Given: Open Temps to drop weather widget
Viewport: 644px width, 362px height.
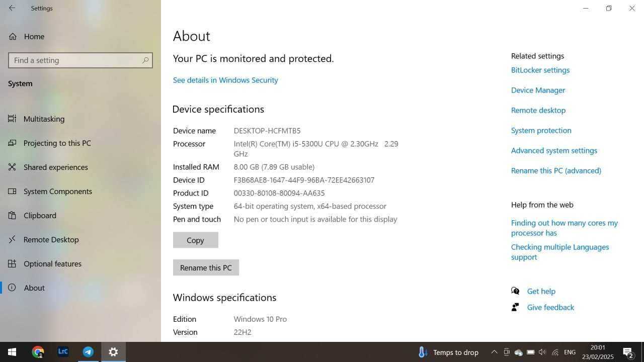Looking at the screenshot, I should point(448,352).
